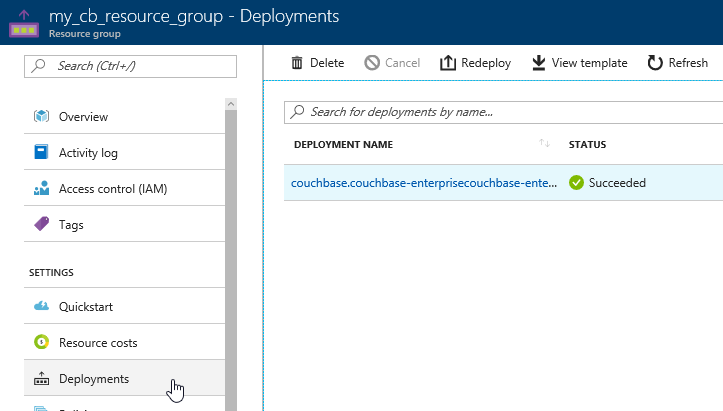
Task: Click the Cancel toolbar button
Action: point(392,63)
